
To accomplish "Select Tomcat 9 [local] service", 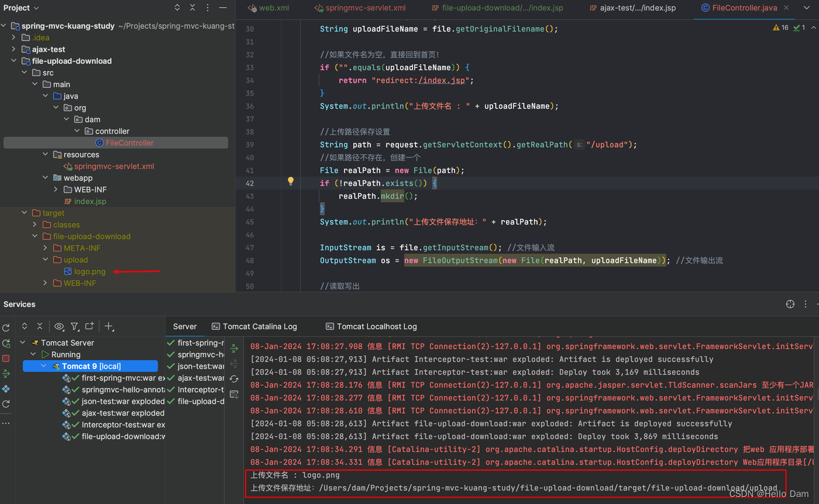I will point(91,366).
